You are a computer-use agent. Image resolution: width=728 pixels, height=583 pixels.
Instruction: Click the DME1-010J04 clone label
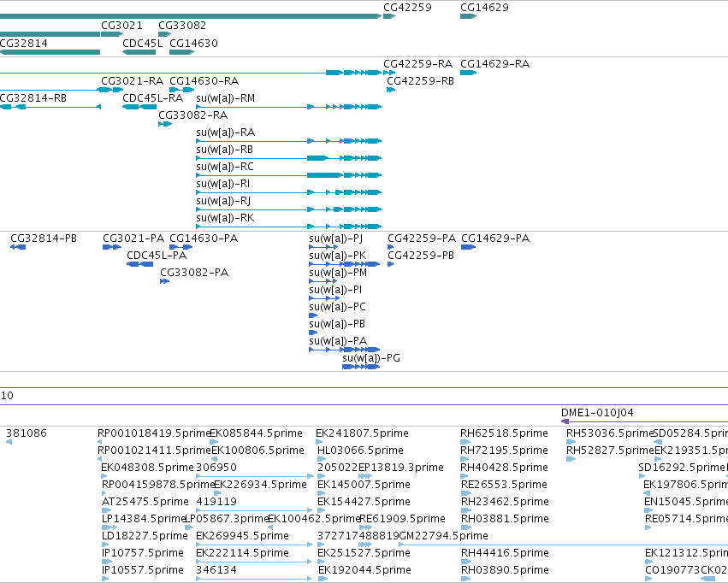tap(597, 413)
